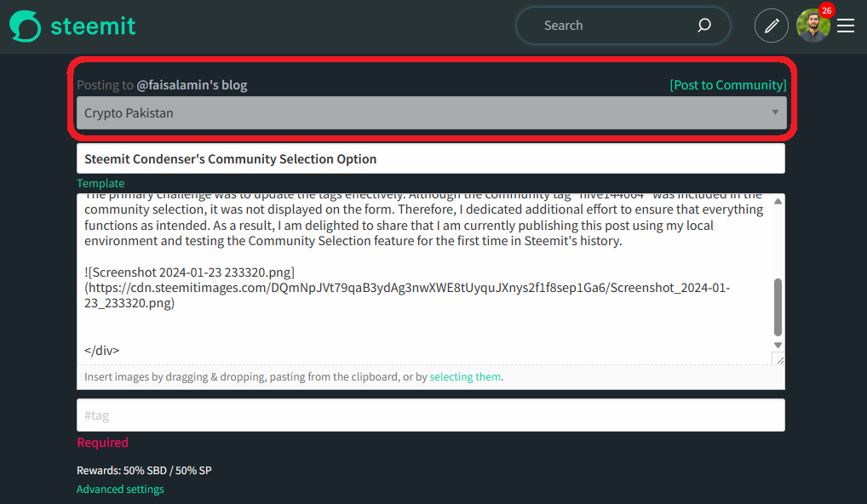
Task: Click the body scrollbar up arrow
Action: point(778,201)
